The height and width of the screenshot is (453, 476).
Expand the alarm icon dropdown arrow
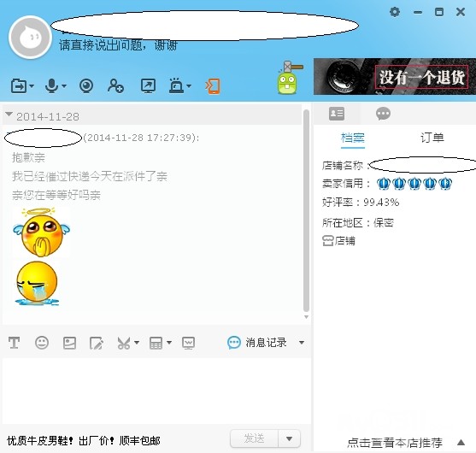tap(189, 86)
